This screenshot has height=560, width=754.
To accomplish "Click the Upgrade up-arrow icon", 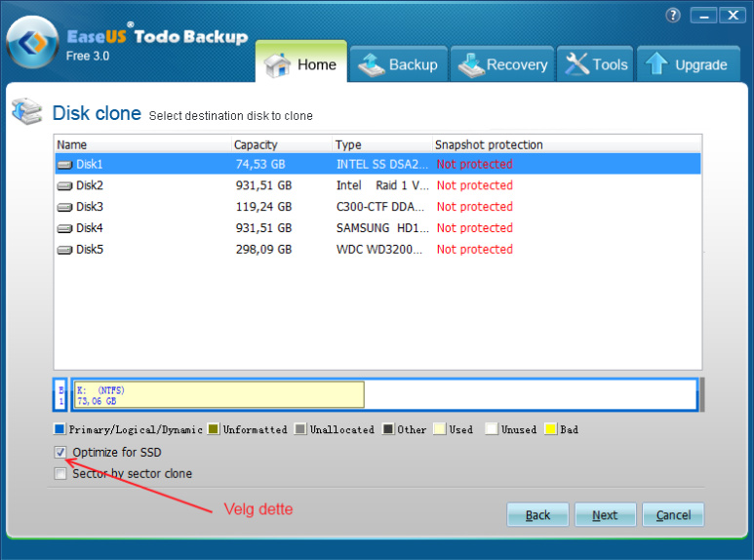I will (656, 63).
